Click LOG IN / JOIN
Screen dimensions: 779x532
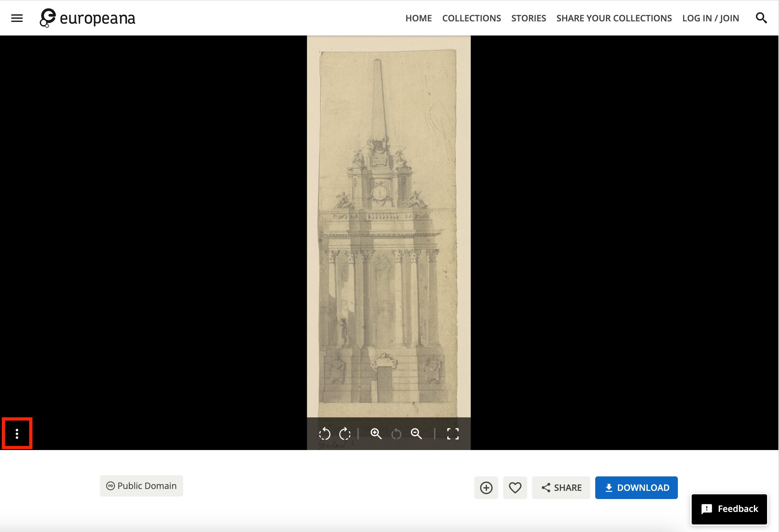pyautogui.click(x=710, y=18)
